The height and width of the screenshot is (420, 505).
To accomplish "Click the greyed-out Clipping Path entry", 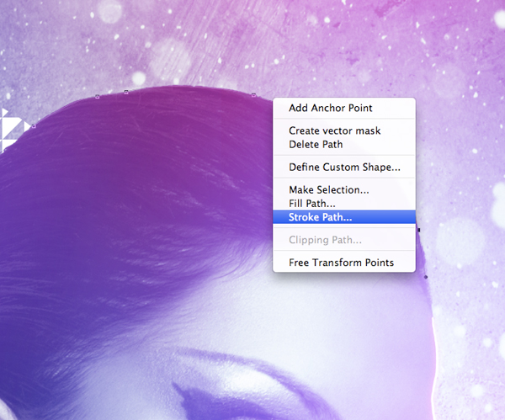I will click(320, 240).
